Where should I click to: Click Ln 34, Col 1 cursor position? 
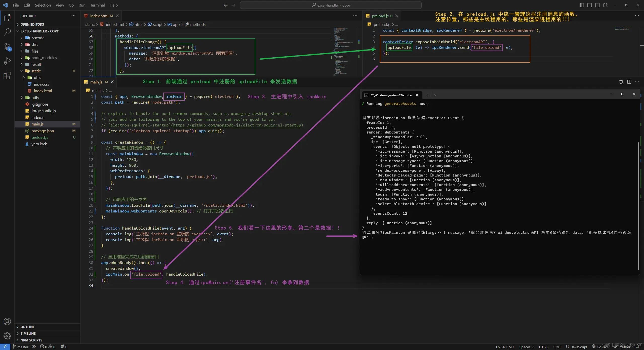pos(505,347)
